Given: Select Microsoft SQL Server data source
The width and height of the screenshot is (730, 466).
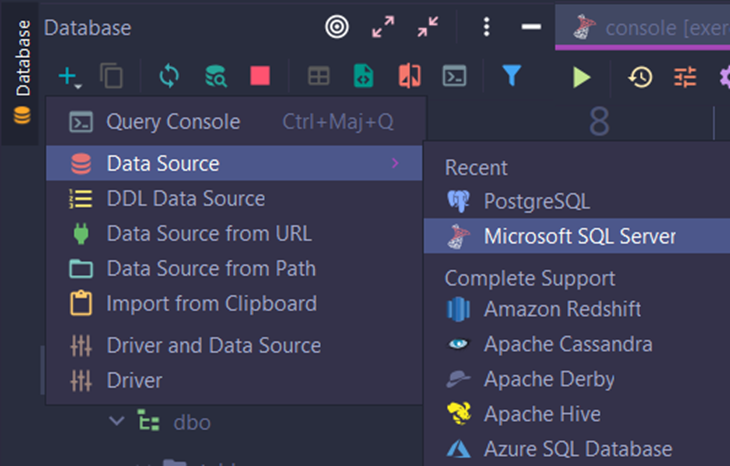Looking at the screenshot, I should coord(579,236).
